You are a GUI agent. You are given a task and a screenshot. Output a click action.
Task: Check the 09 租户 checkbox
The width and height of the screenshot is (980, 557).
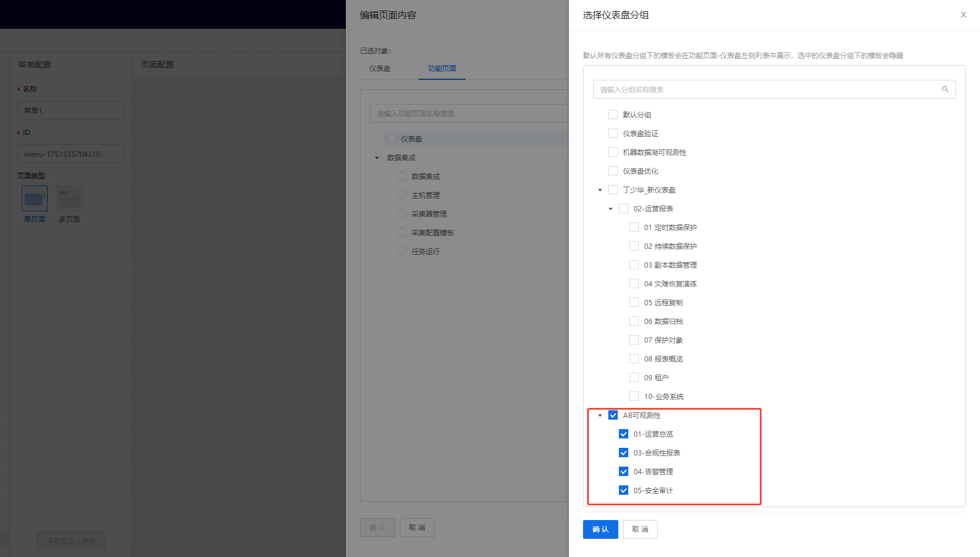pos(634,377)
